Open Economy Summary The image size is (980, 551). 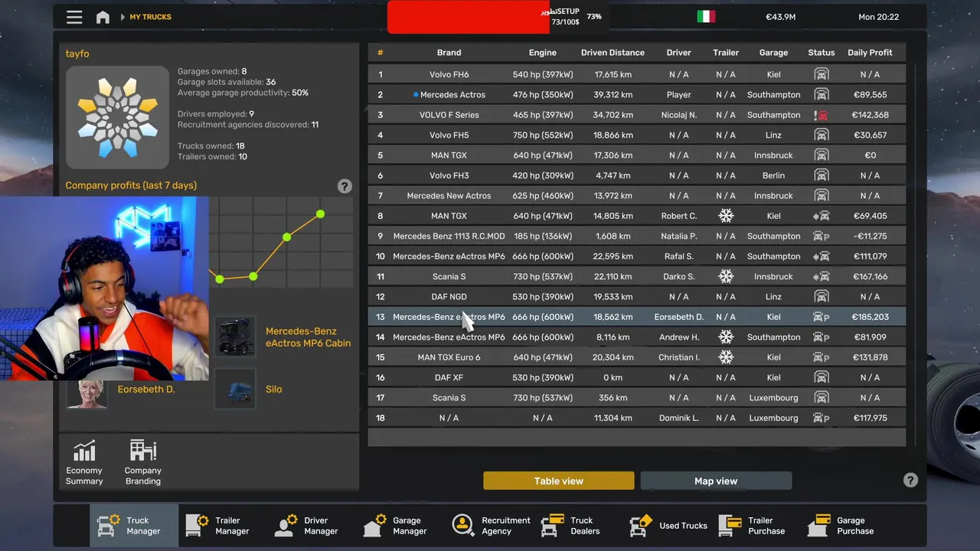[84, 463]
